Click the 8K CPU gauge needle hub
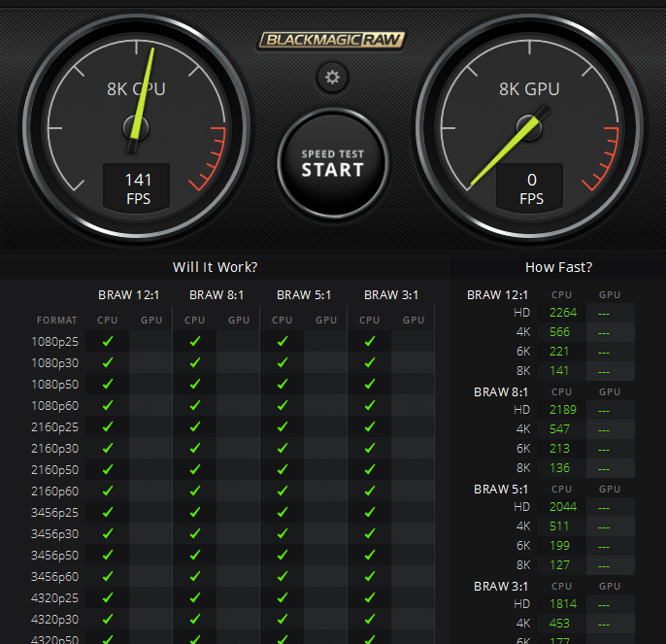The width and height of the screenshot is (666, 644). [x=136, y=128]
